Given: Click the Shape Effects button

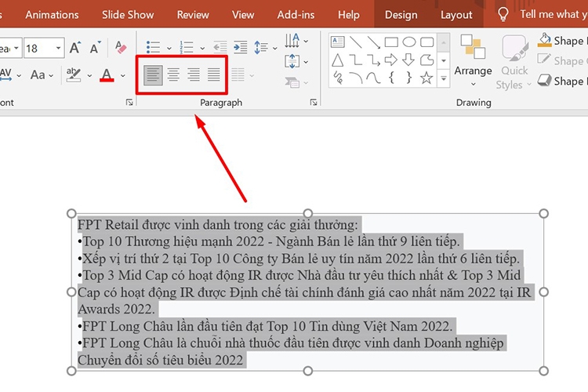Looking at the screenshot, I should tap(561, 81).
